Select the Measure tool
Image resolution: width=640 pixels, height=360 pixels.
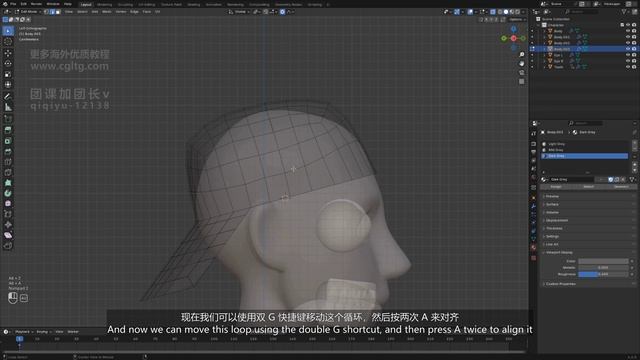[8, 107]
